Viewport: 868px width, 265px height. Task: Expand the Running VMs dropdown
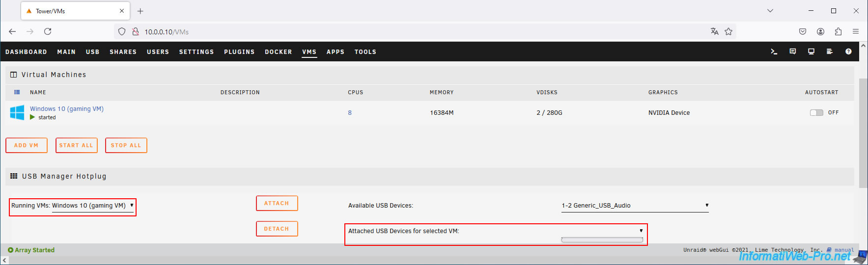93,206
